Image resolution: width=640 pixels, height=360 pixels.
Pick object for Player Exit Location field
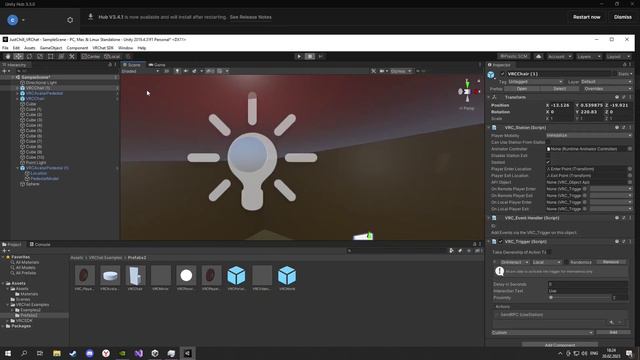click(630, 176)
